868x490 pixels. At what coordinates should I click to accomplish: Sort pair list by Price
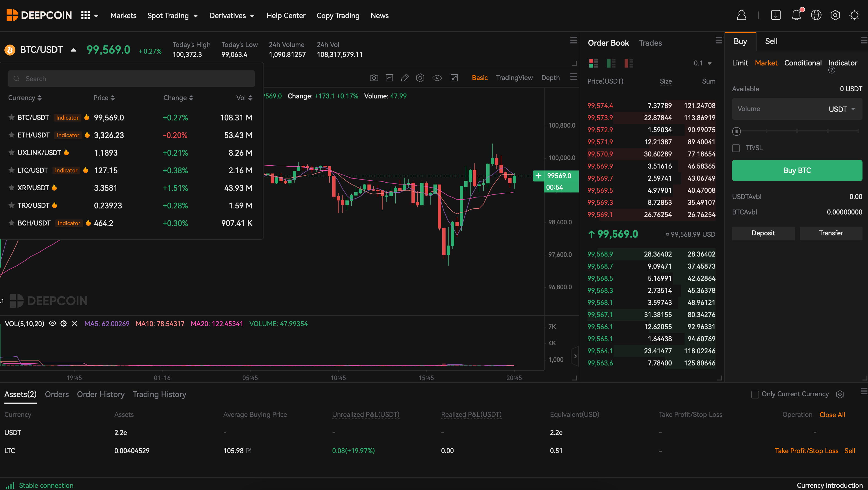(104, 98)
